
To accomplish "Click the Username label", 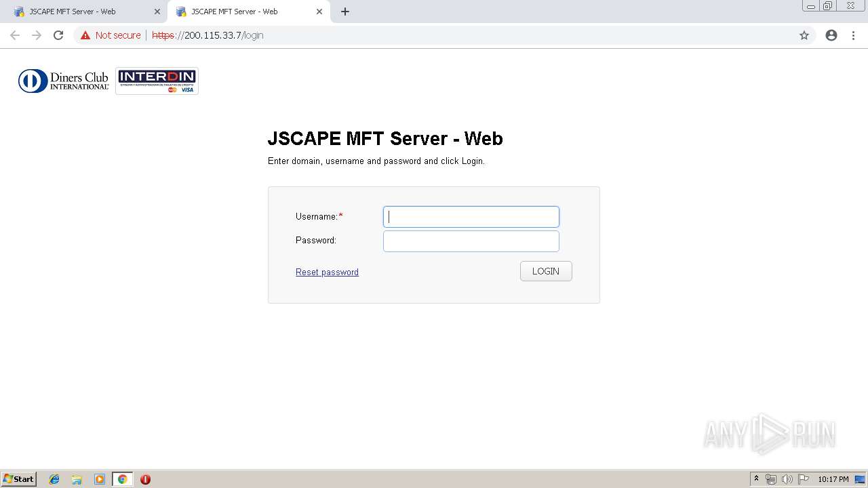I will click(x=319, y=216).
